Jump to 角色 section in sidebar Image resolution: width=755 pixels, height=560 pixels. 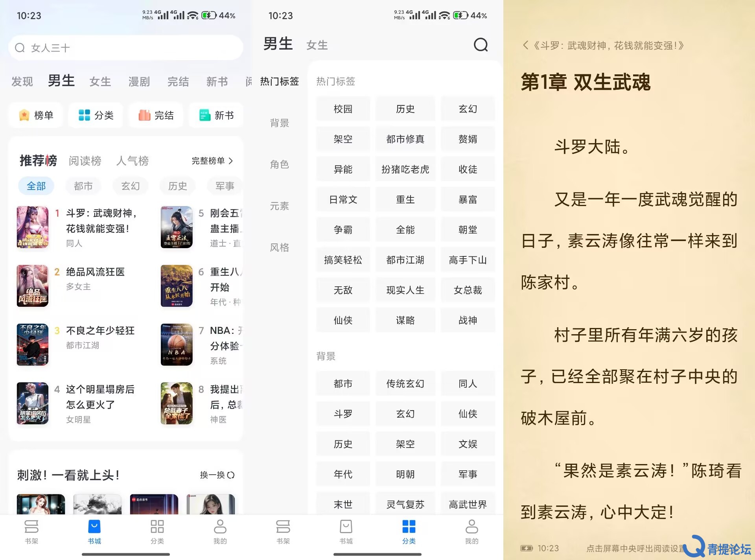tap(279, 164)
